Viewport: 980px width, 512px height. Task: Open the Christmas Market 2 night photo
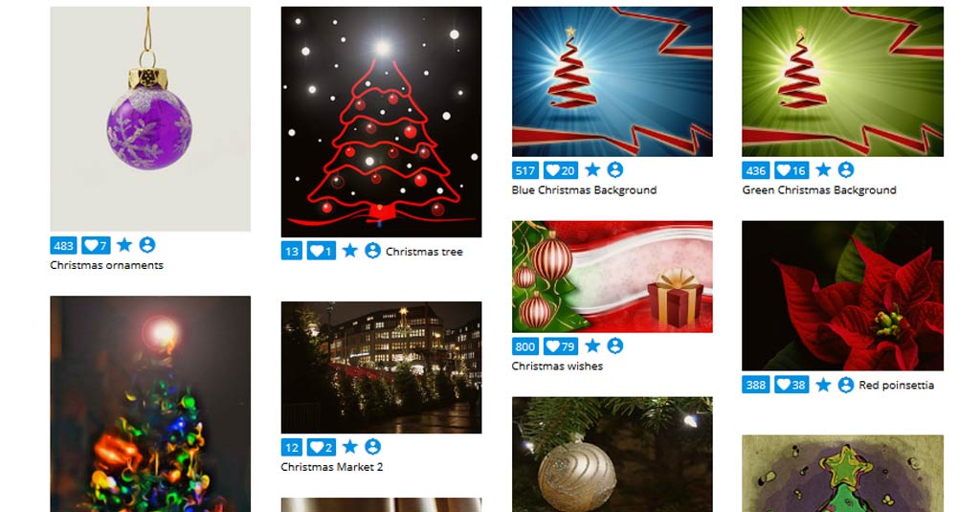[381, 367]
